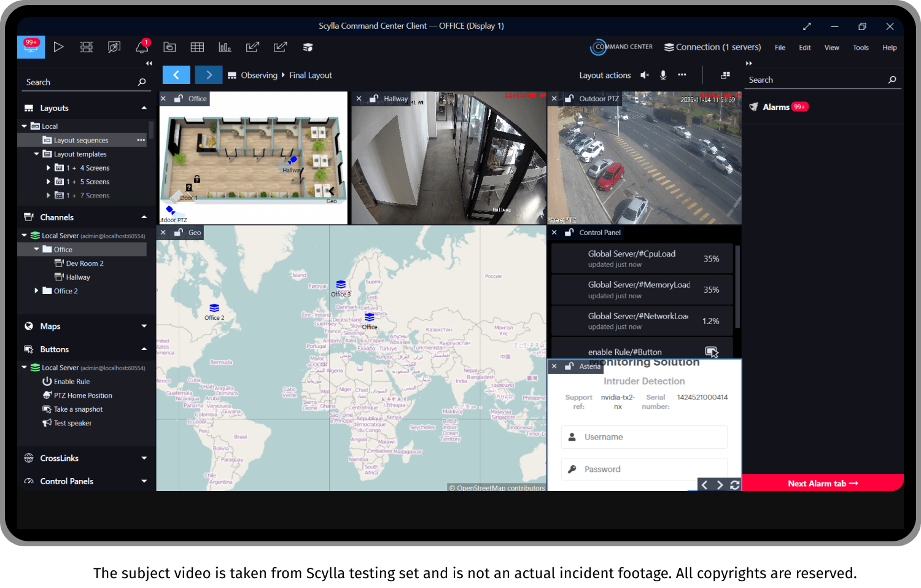921x588 pixels.
Task: Toggle lock on Outdoor PTZ tile
Action: tap(569, 98)
